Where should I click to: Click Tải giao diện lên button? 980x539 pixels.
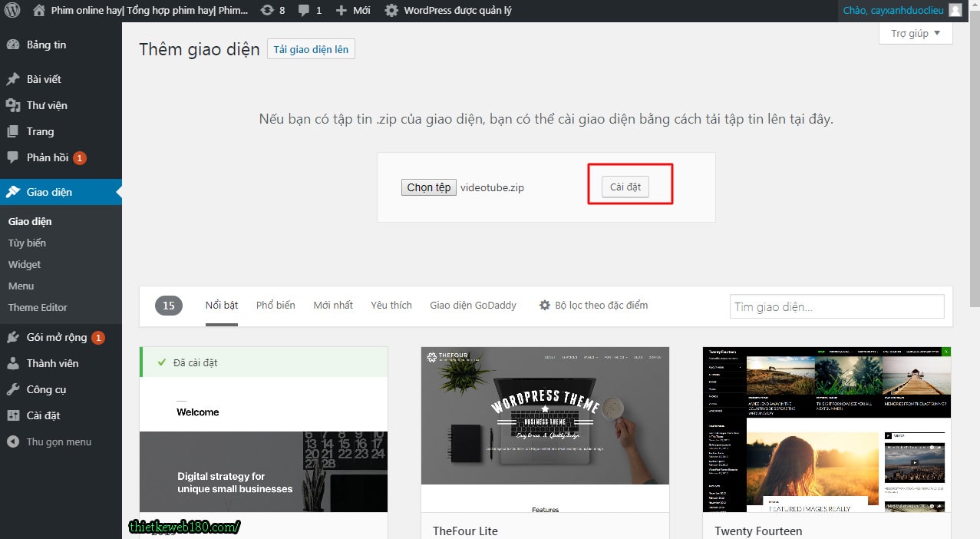[x=310, y=48]
